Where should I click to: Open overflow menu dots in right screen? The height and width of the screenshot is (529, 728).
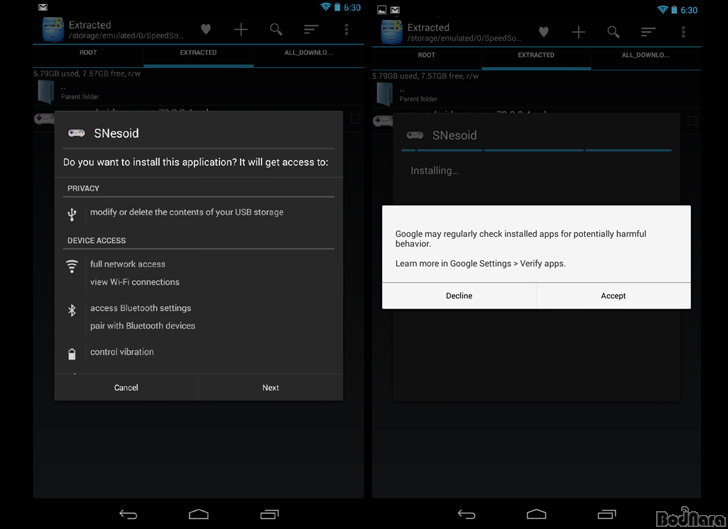[x=683, y=32]
